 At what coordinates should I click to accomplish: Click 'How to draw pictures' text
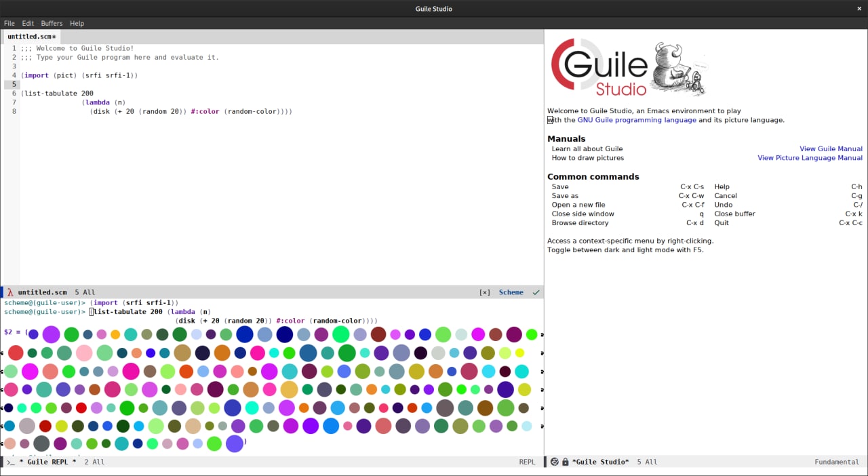588,158
